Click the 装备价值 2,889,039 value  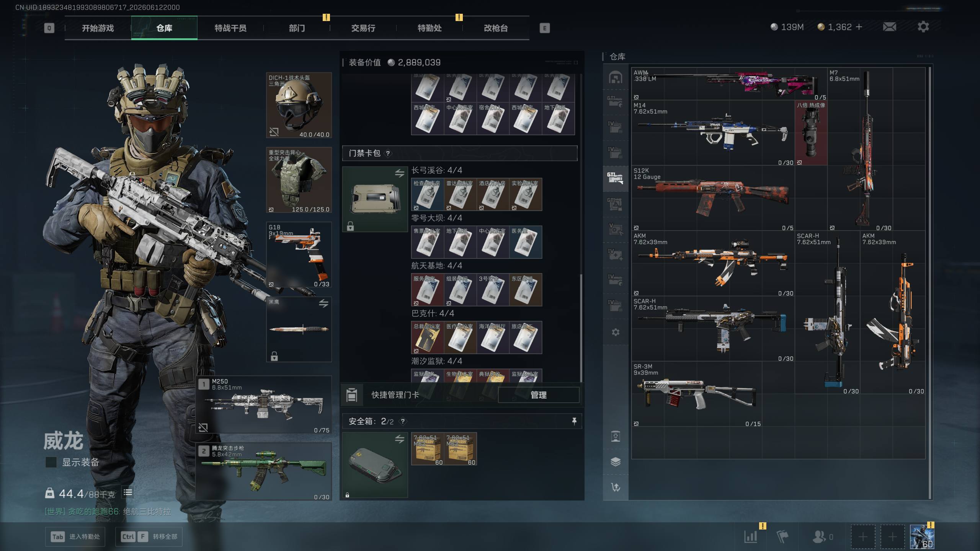pyautogui.click(x=414, y=62)
